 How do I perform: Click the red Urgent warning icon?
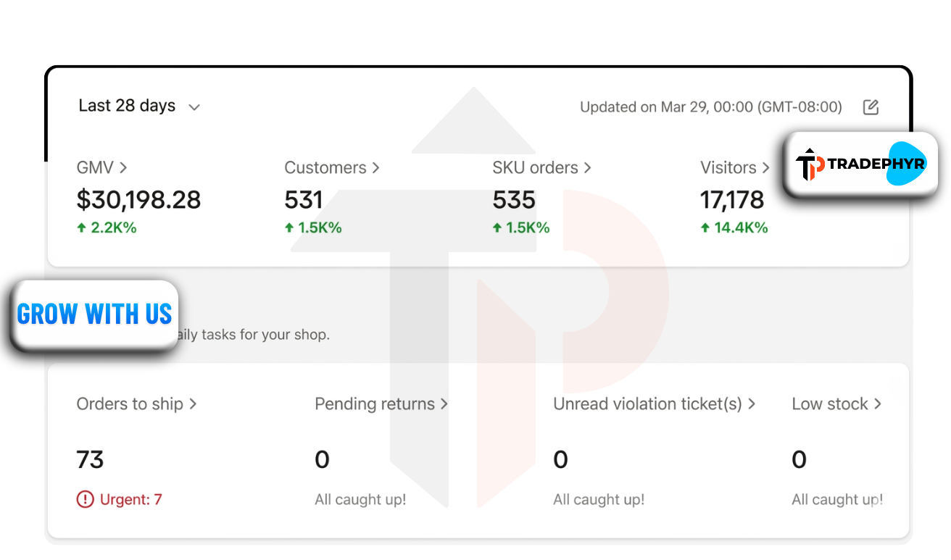(x=86, y=499)
